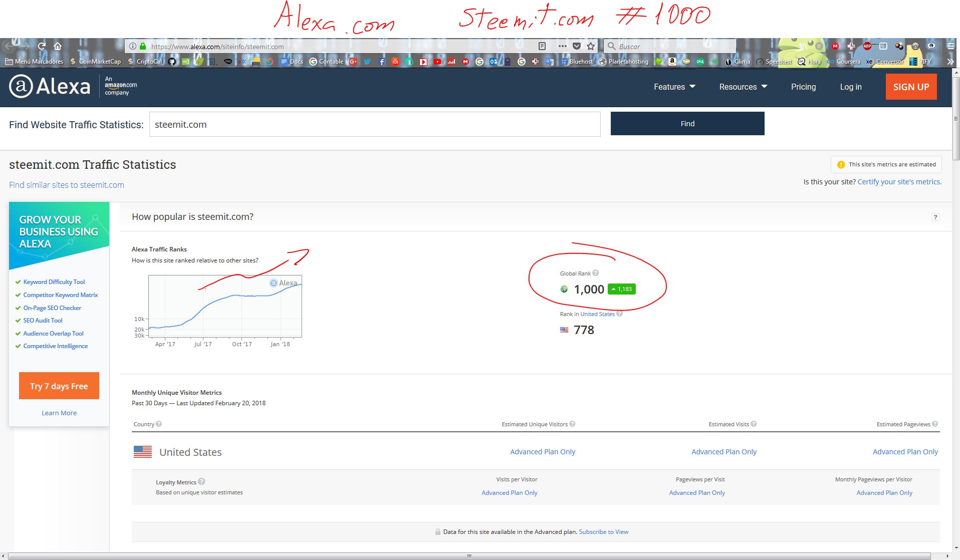Click Global Rank help question icon
Image resolution: width=960 pixels, height=560 pixels.
[595, 273]
